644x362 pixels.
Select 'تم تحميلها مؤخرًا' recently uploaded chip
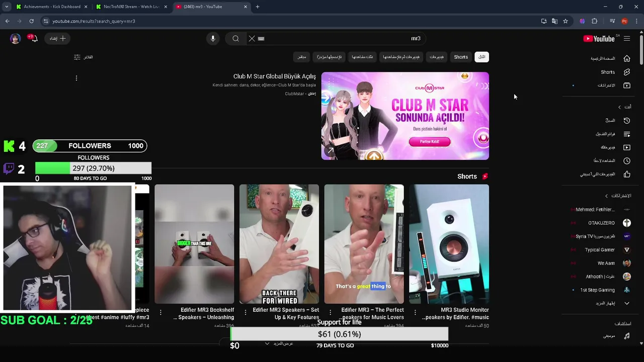click(x=329, y=57)
